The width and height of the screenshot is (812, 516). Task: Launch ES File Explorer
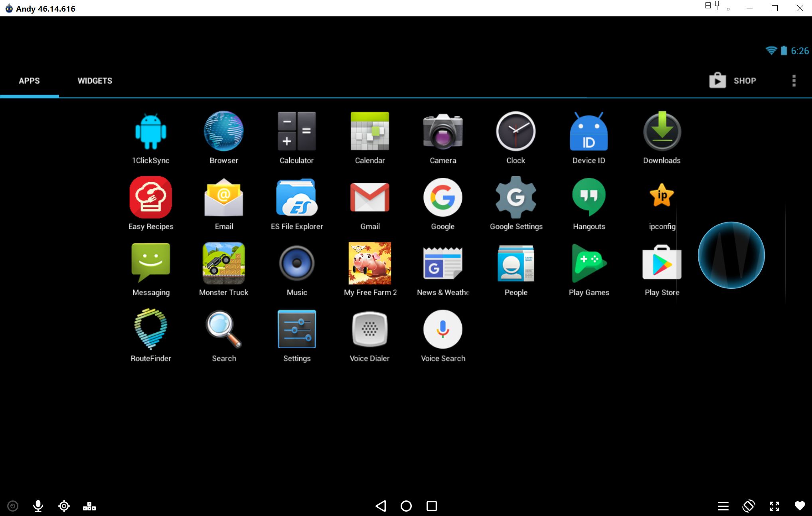(x=297, y=204)
